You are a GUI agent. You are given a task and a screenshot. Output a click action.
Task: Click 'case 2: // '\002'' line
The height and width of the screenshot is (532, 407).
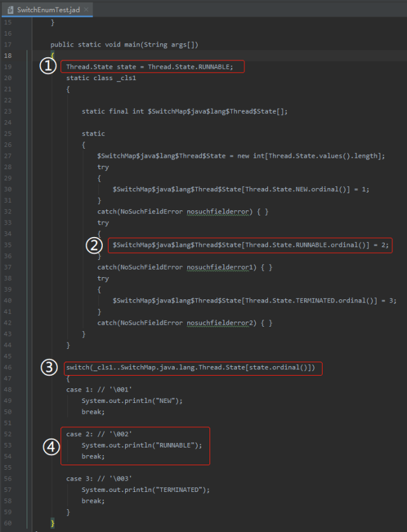tap(99, 434)
